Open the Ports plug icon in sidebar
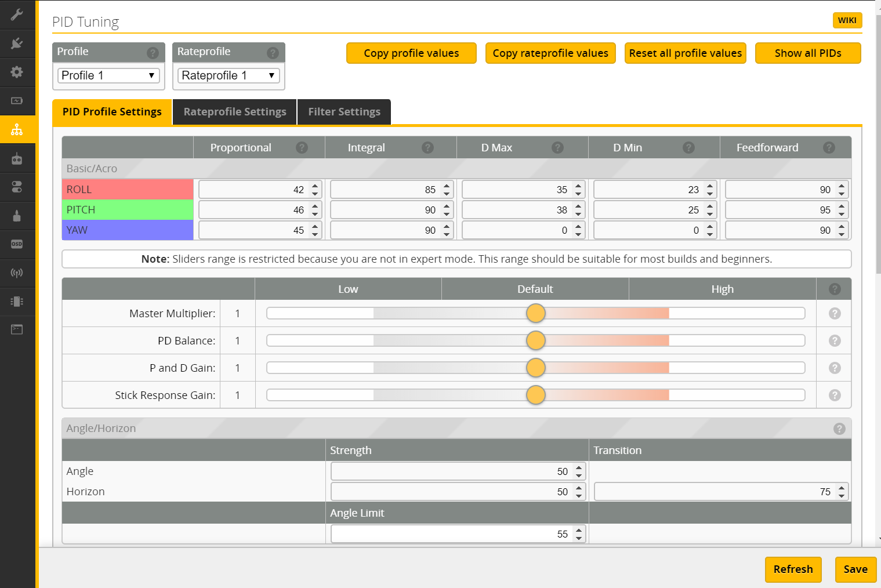This screenshot has height=588, width=881. coord(17,43)
